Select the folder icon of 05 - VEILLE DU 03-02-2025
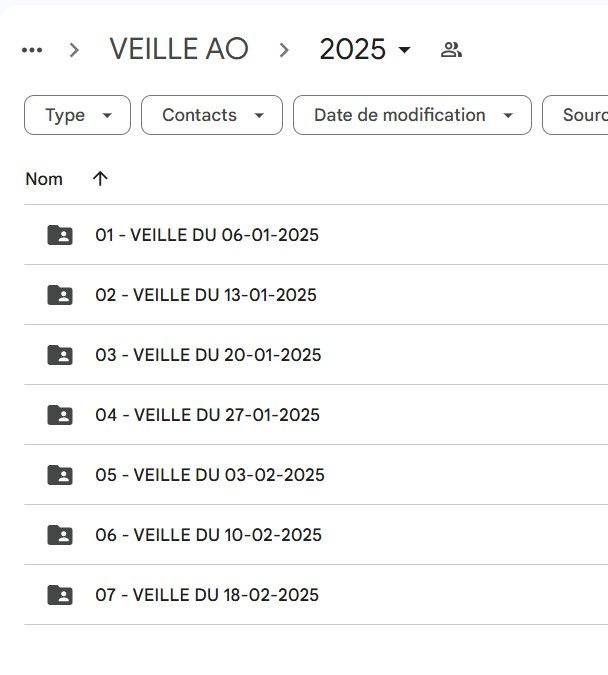This screenshot has width=608, height=675. 60,475
